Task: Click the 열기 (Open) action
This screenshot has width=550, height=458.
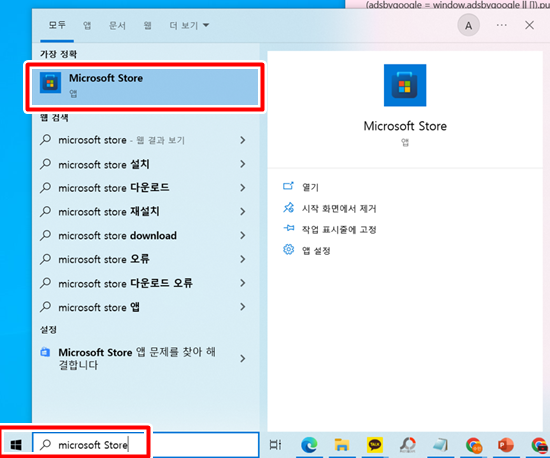Action: [310, 187]
